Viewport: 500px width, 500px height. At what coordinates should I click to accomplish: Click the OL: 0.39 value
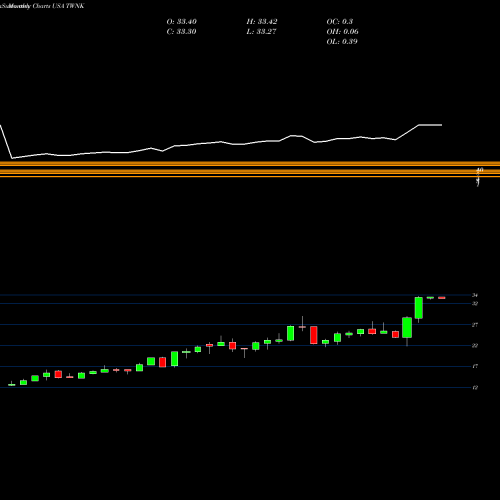point(342,42)
